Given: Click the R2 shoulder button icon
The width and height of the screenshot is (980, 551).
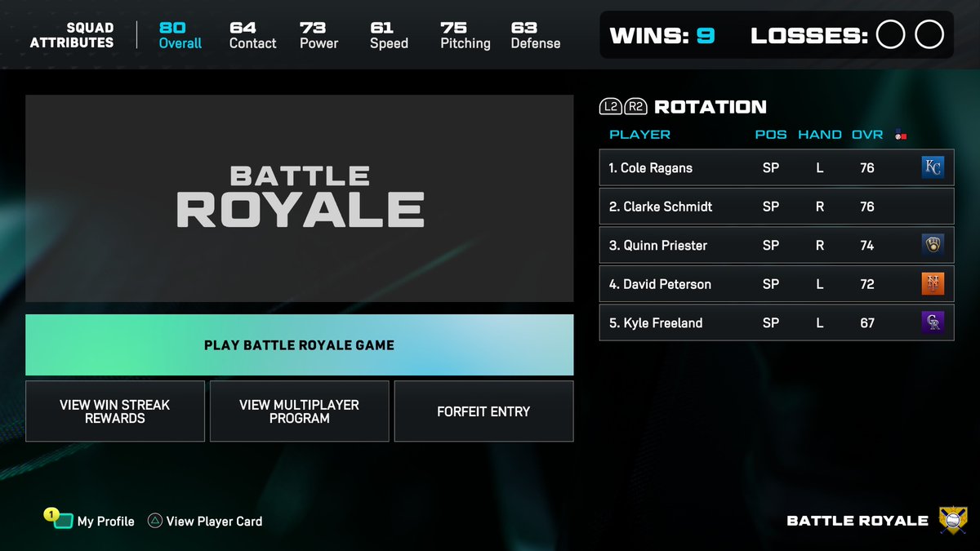Looking at the screenshot, I should pos(636,107).
